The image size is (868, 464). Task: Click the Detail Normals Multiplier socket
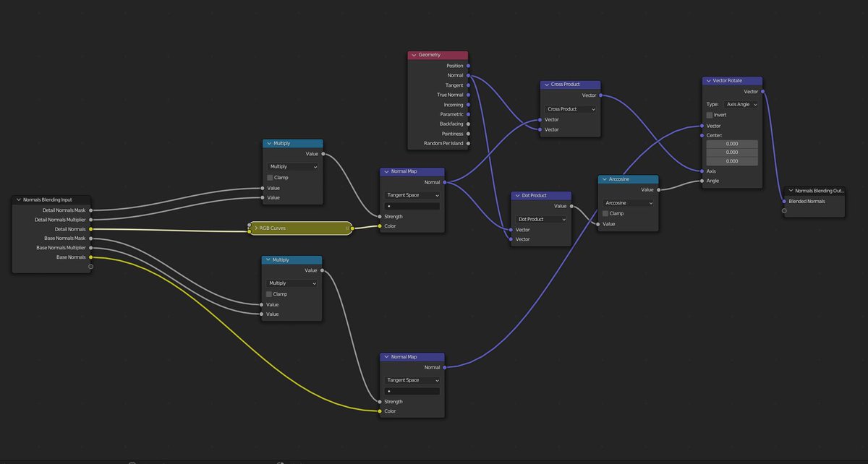click(90, 220)
